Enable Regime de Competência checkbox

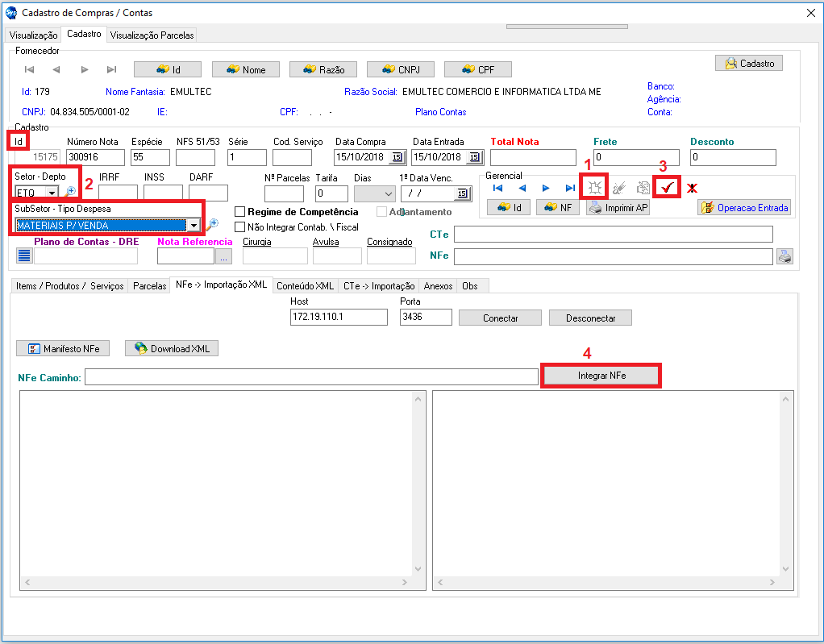tap(239, 212)
